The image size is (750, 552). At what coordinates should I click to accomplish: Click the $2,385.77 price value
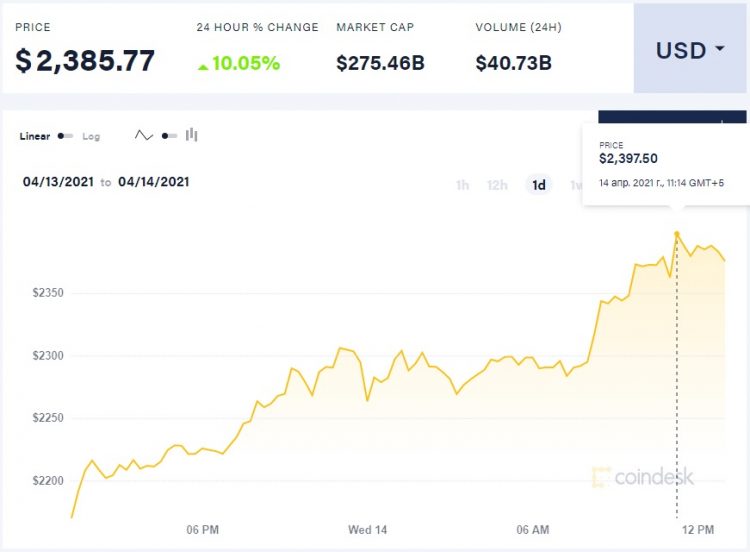pyautogui.click(x=85, y=61)
